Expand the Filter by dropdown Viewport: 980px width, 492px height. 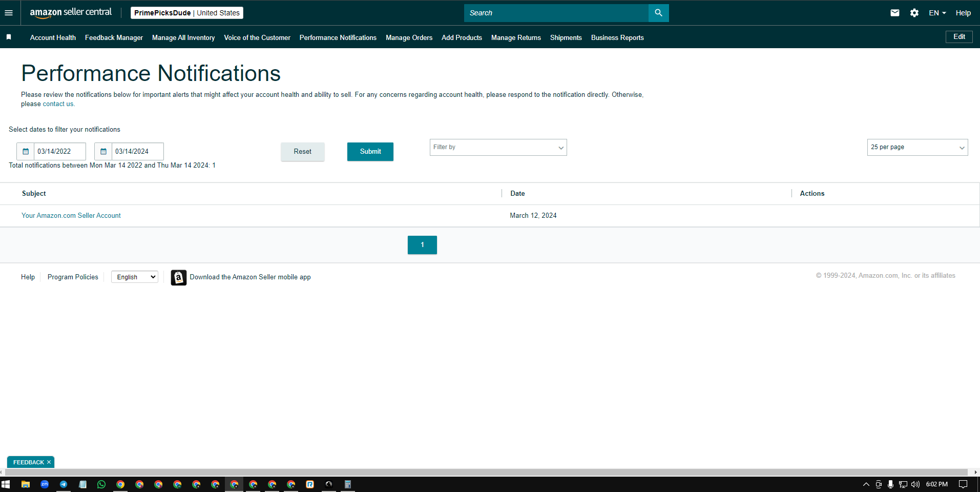[x=498, y=148]
